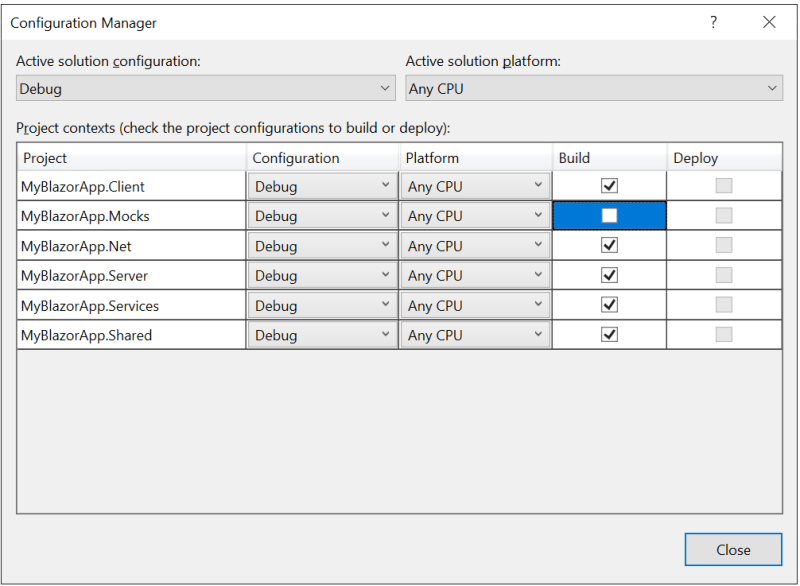Click the help question mark icon
Image resolution: width=800 pixels, height=586 pixels.
[x=713, y=22]
